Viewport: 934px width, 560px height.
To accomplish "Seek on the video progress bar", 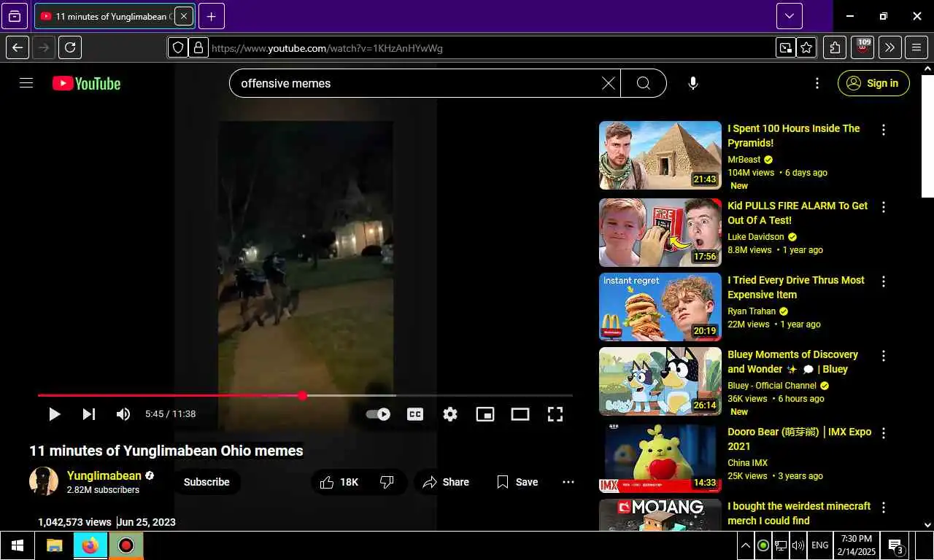I will pos(305,395).
